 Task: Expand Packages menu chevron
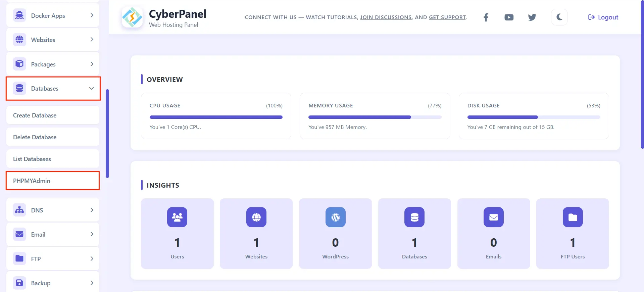[x=92, y=64]
